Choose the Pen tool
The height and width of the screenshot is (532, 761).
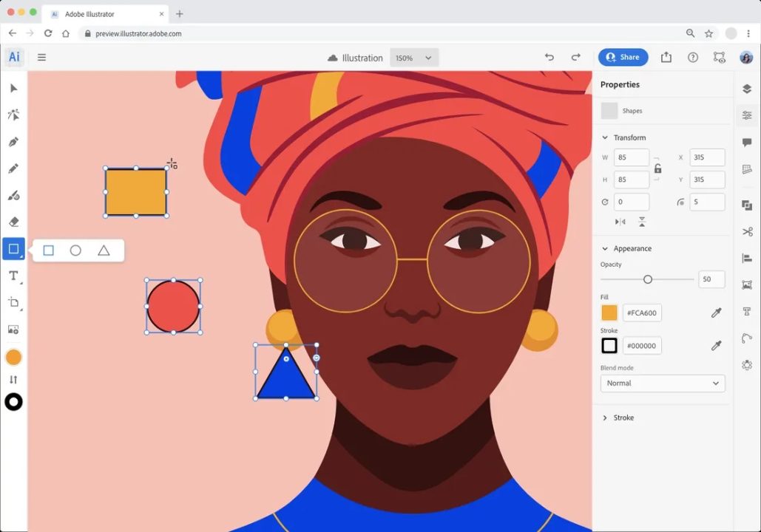point(13,142)
